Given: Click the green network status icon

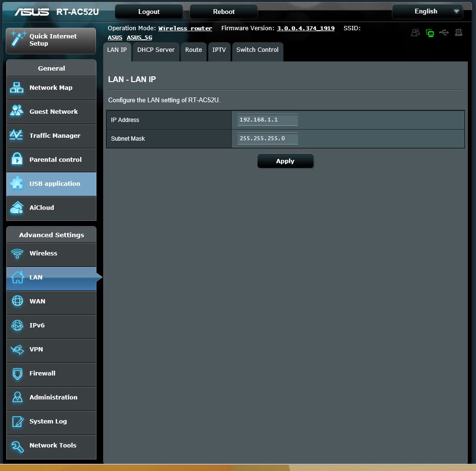Looking at the screenshot, I should [429, 33].
